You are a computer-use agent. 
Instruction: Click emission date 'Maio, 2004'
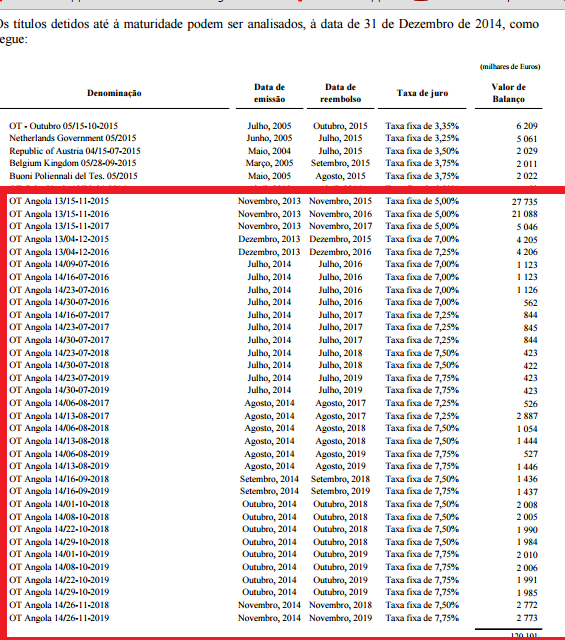tap(269, 151)
